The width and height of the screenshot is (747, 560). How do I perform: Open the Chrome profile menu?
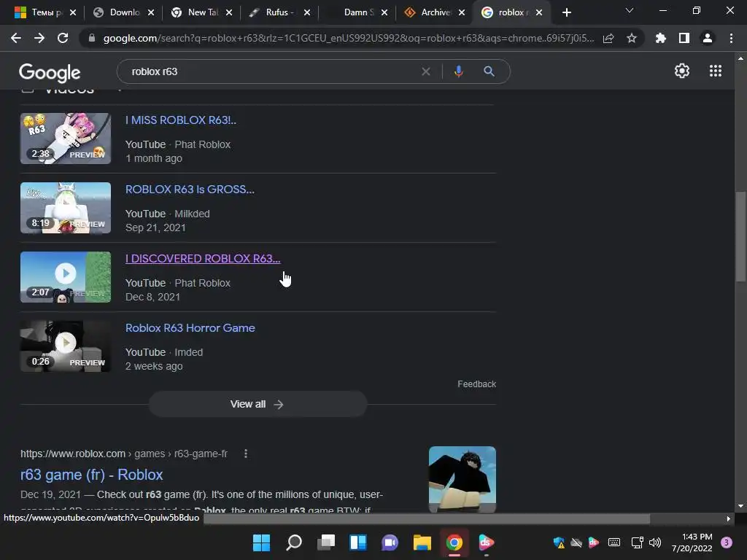708,38
